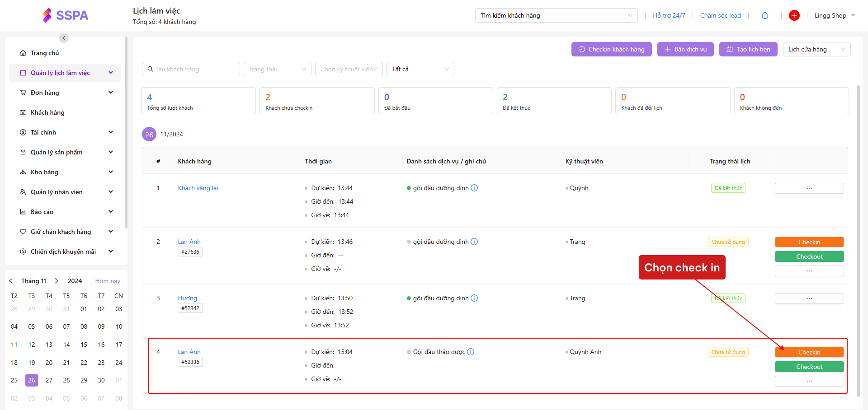This screenshot has height=410, width=868.
Task: Click Checkout for Lan Anh #27636
Action: [x=809, y=257]
